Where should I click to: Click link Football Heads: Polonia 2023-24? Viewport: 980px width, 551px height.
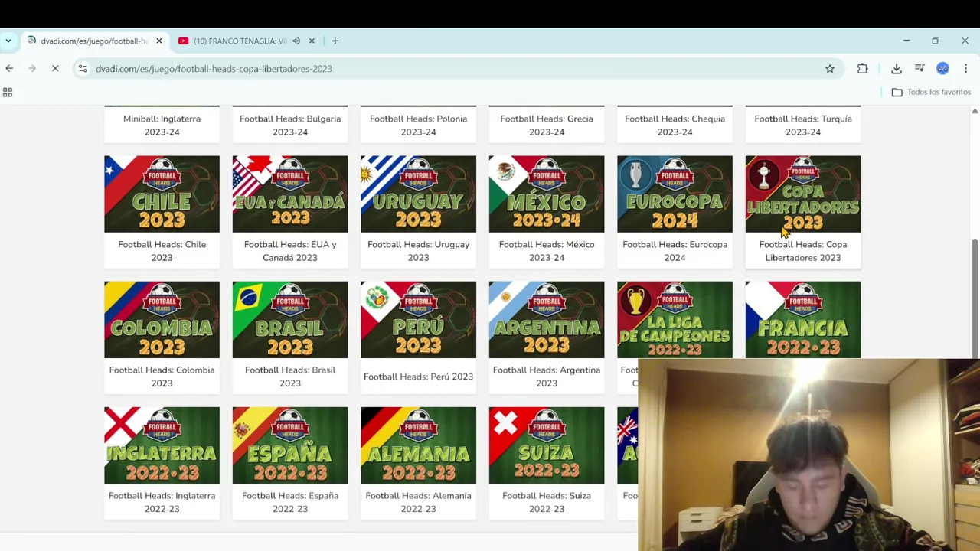[418, 126]
